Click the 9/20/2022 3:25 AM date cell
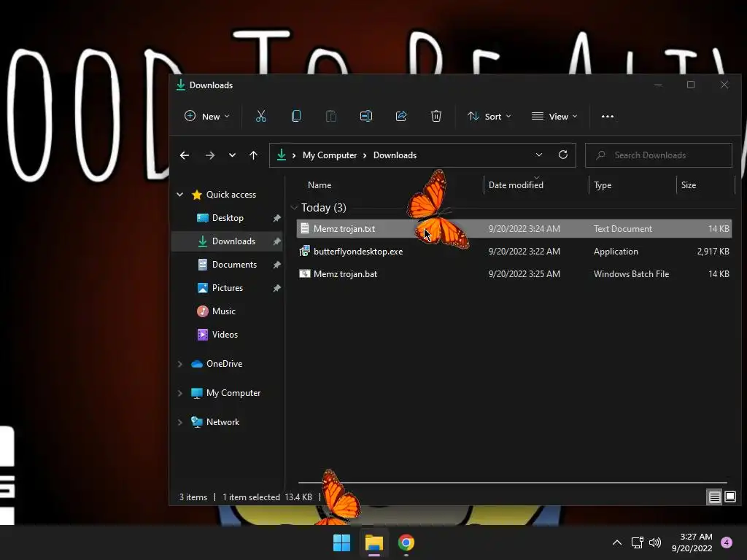 point(524,274)
